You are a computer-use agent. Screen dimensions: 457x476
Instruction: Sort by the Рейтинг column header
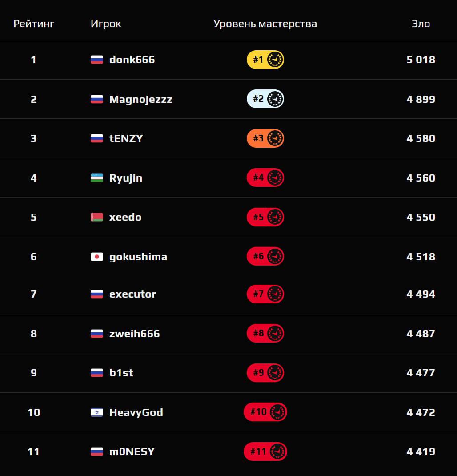click(34, 24)
